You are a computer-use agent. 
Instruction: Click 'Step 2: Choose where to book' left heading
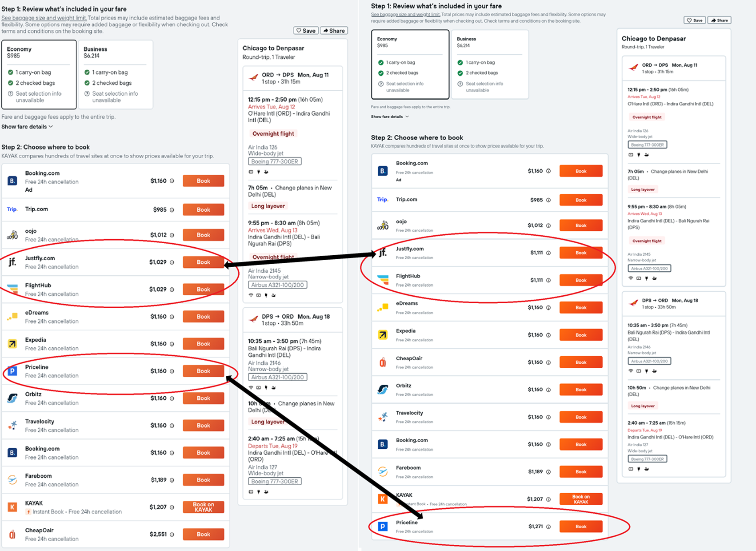pos(45,147)
